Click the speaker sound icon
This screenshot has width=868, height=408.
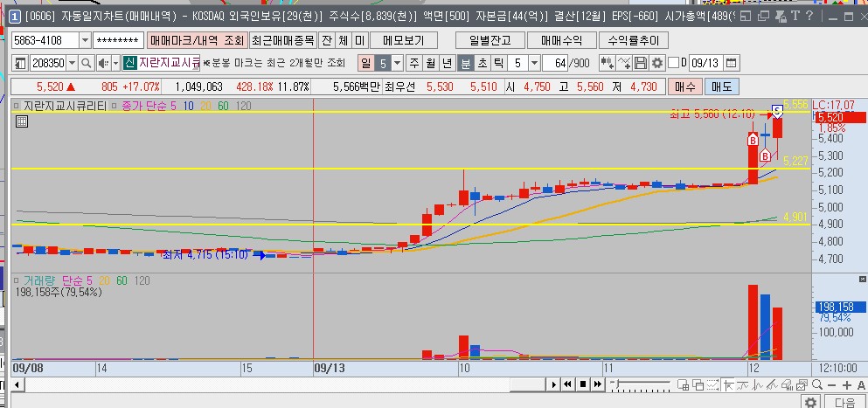coord(103,63)
